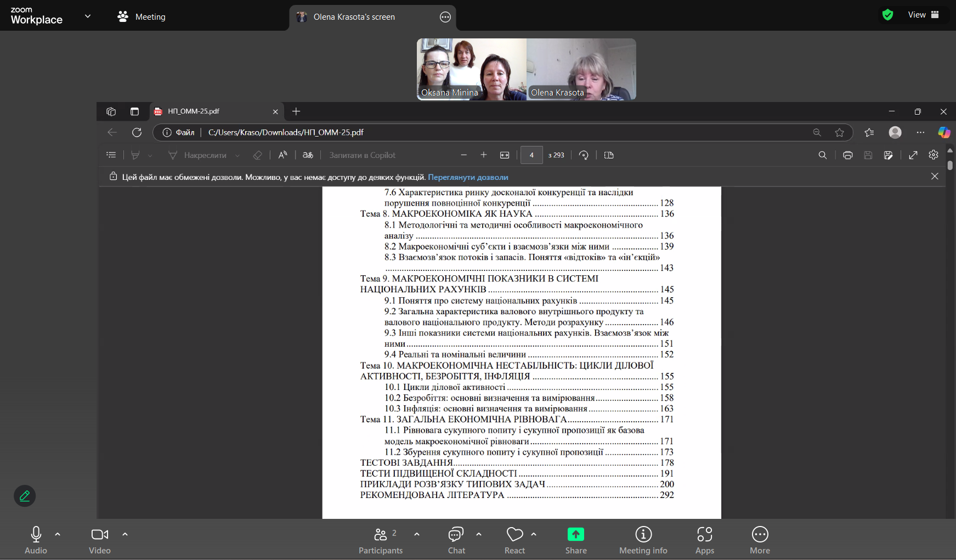Open browser settings and more menu
Viewport: 956px width, 560px height.
920,132
